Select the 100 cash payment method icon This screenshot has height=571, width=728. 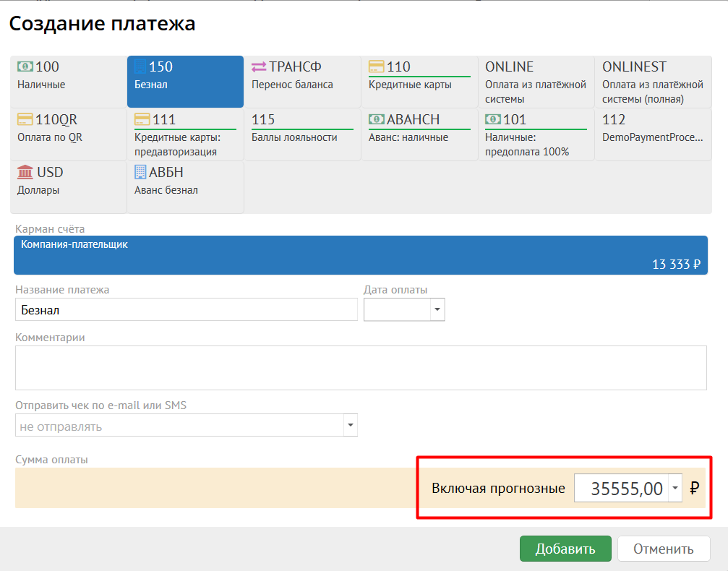pos(25,67)
